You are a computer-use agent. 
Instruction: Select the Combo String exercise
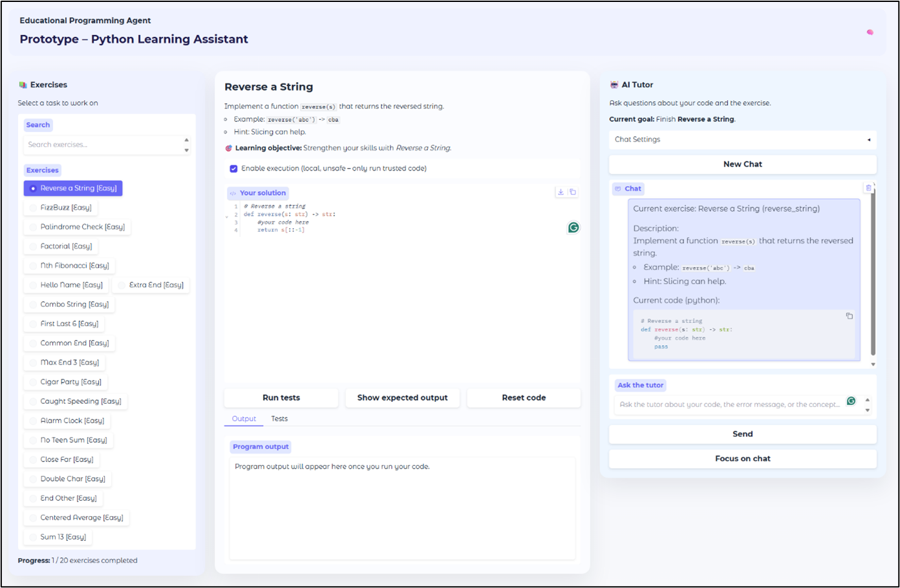69,304
